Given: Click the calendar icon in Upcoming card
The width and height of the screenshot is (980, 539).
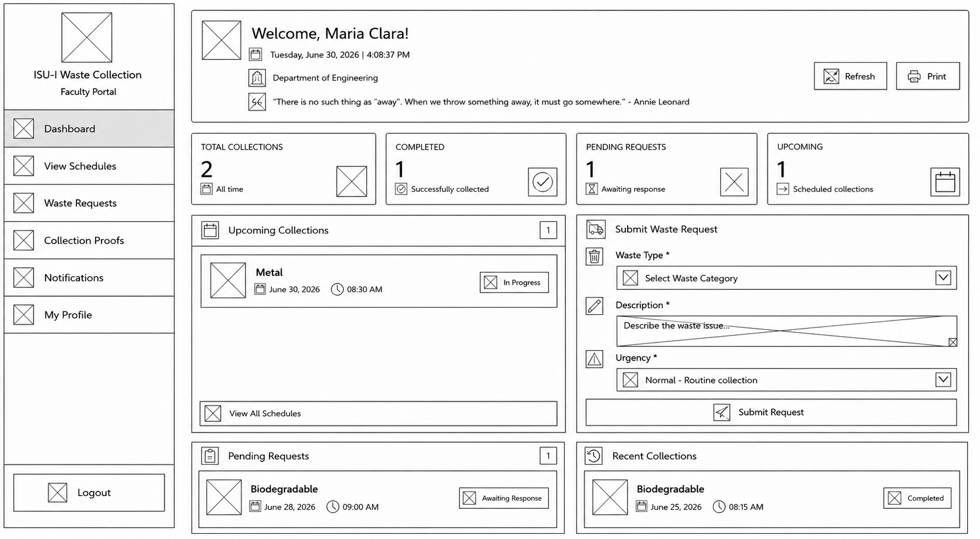Looking at the screenshot, I should pyautogui.click(x=945, y=182).
